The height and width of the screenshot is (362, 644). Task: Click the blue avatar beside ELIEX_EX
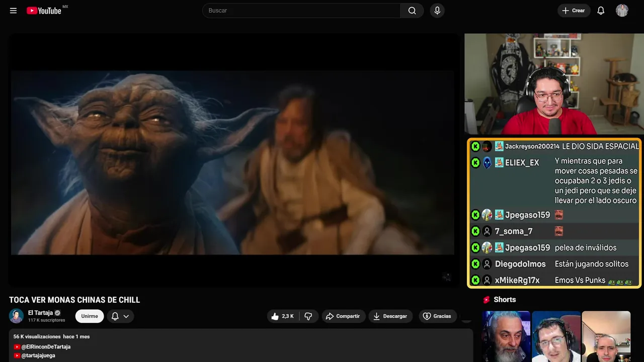[x=487, y=162]
